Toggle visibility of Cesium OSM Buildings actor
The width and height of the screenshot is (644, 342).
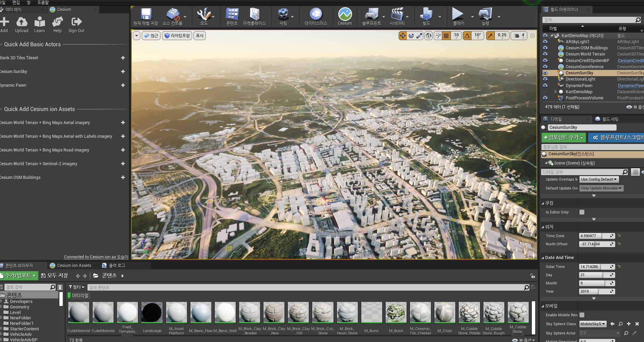coord(545,48)
